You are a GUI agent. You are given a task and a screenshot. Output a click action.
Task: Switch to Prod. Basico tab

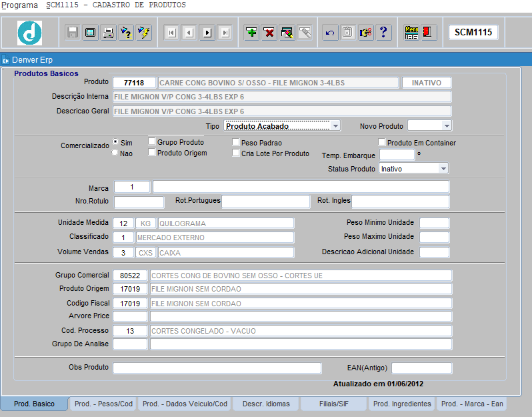point(34,404)
